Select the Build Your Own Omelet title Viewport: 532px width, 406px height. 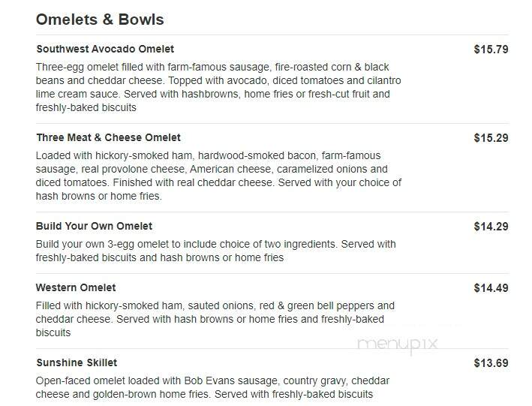coord(94,226)
